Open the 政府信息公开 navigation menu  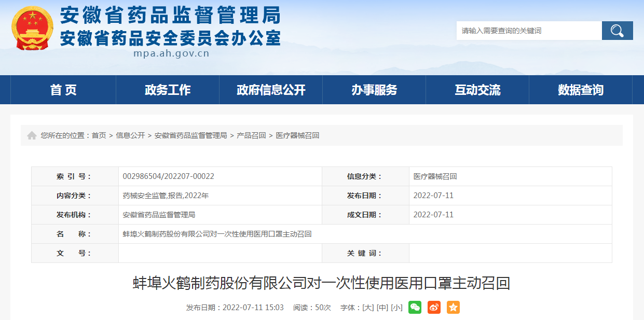[x=271, y=90]
